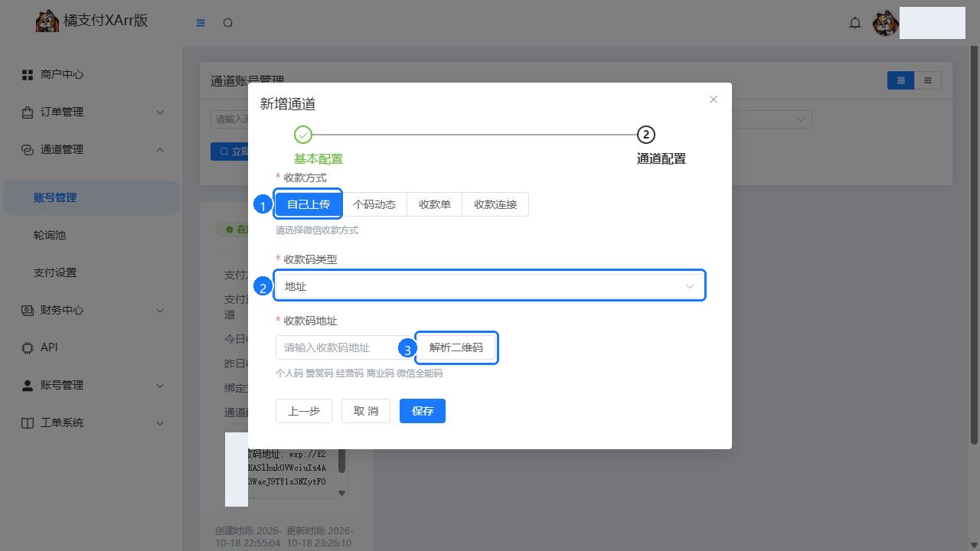Click the 取消 button
This screenshot has height=551, width=980.
366,411
